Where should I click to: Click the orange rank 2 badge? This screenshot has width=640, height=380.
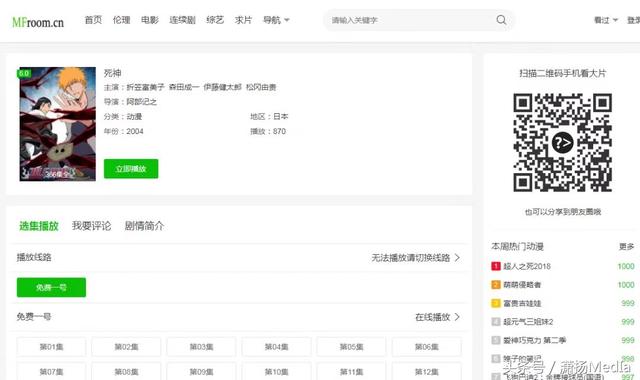496,284
